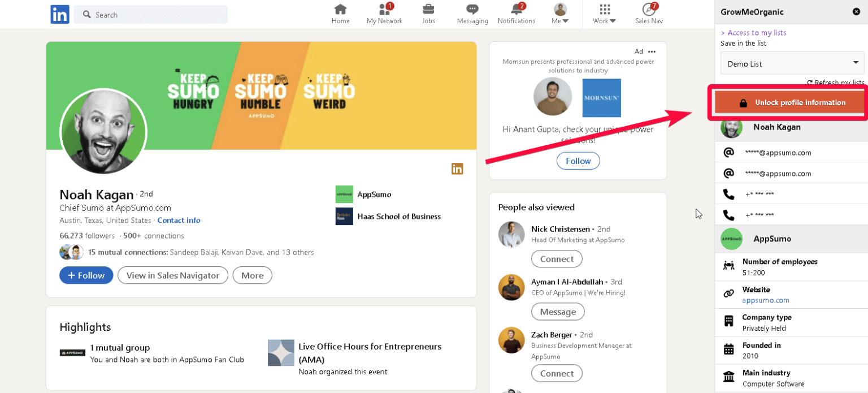Click the Unlock profile information button
The image size is (868, 393).
point(790,102)
